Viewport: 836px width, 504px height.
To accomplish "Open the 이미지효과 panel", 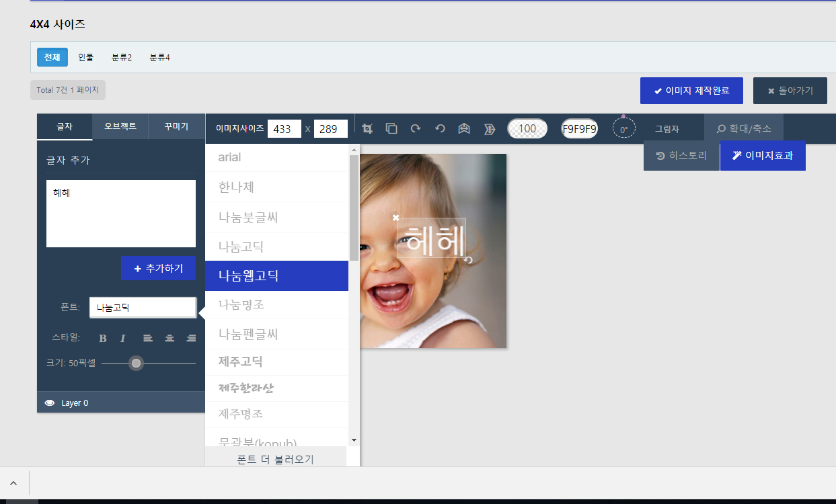I will pyautogui.click(x=763, y=155).
